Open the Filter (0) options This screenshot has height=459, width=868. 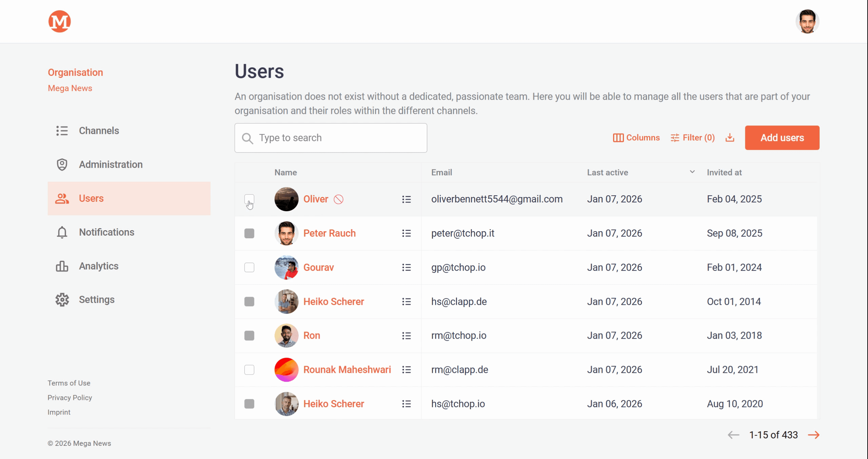[693, 138]
